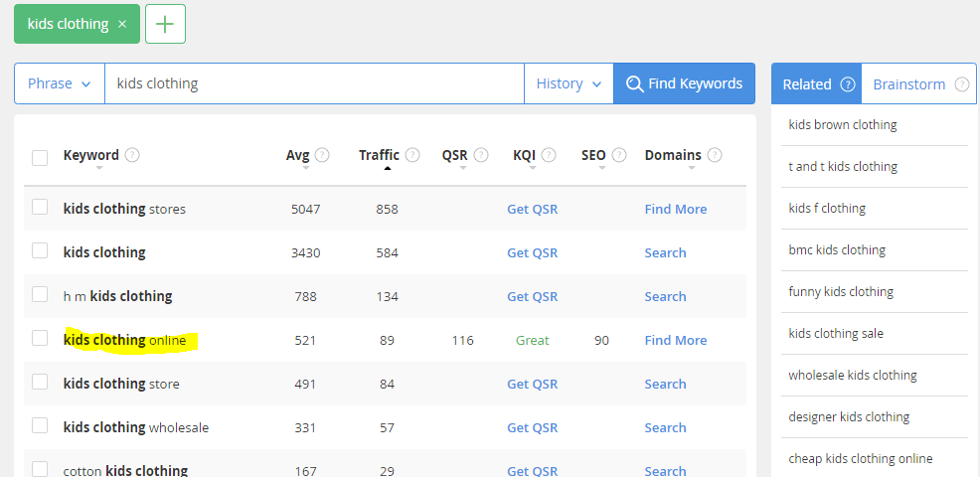The image size is (980, 477).
Task: Select related keyword kids f clothing
Action: click(827, 208)
